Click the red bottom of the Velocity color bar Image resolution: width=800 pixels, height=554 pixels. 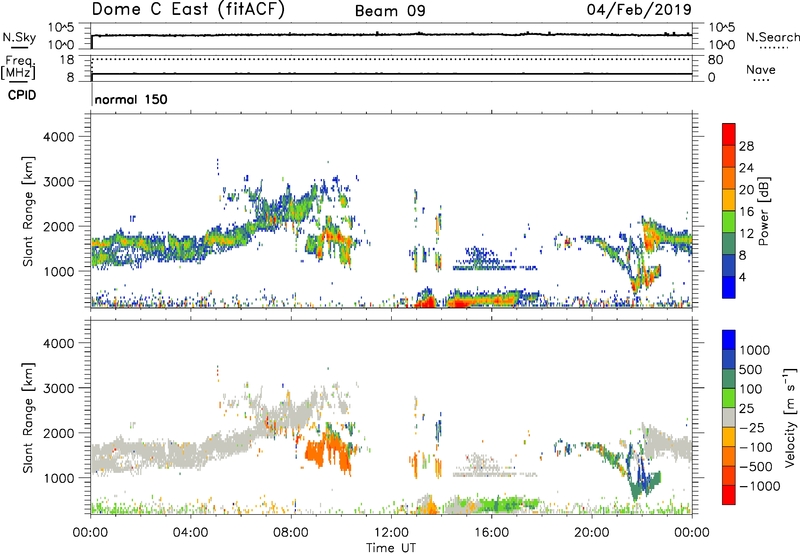[x=729, y=495]
